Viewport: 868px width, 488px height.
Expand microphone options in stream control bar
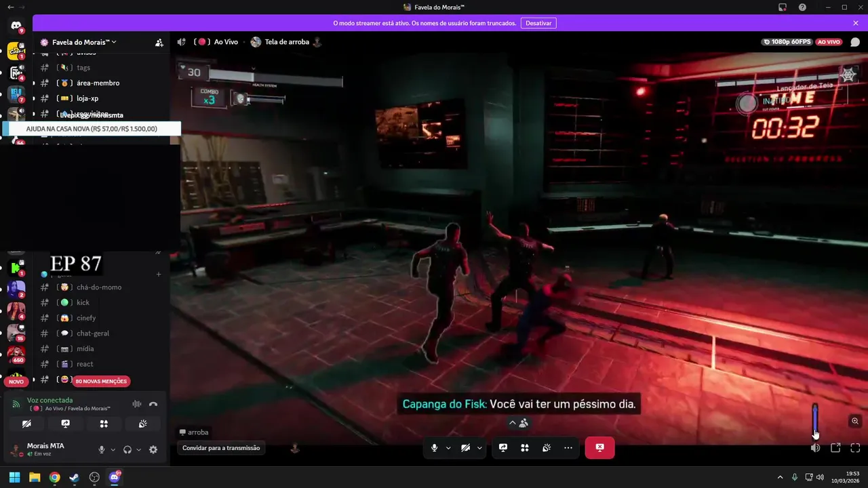448,448
